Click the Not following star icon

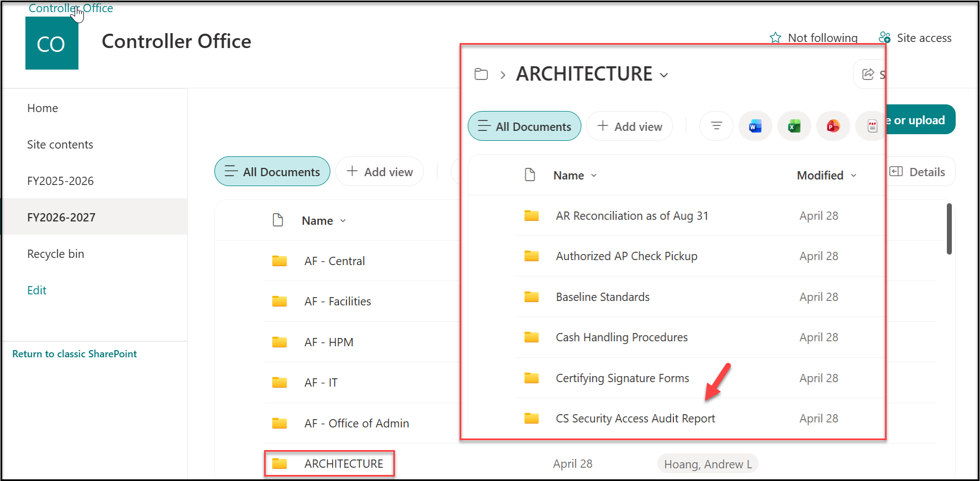coord(776,38)
